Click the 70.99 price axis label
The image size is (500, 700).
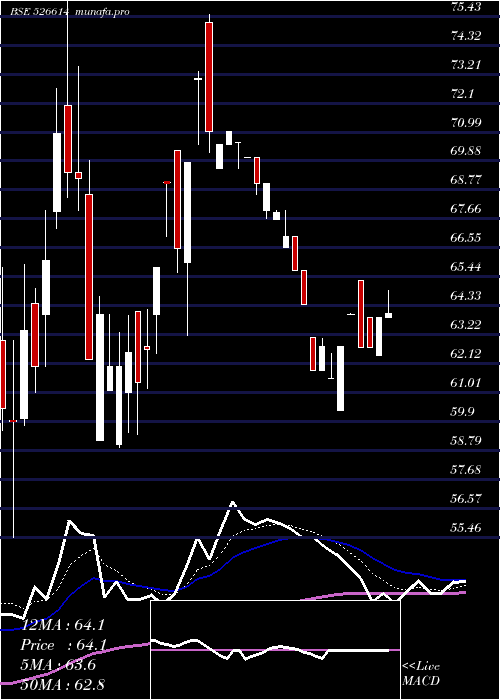(466, 123)
